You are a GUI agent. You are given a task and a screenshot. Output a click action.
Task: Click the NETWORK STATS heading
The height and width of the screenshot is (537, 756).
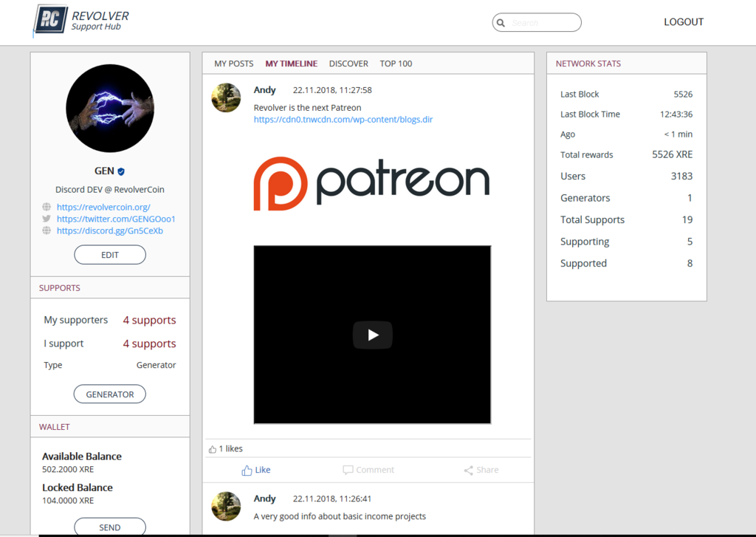588,64
